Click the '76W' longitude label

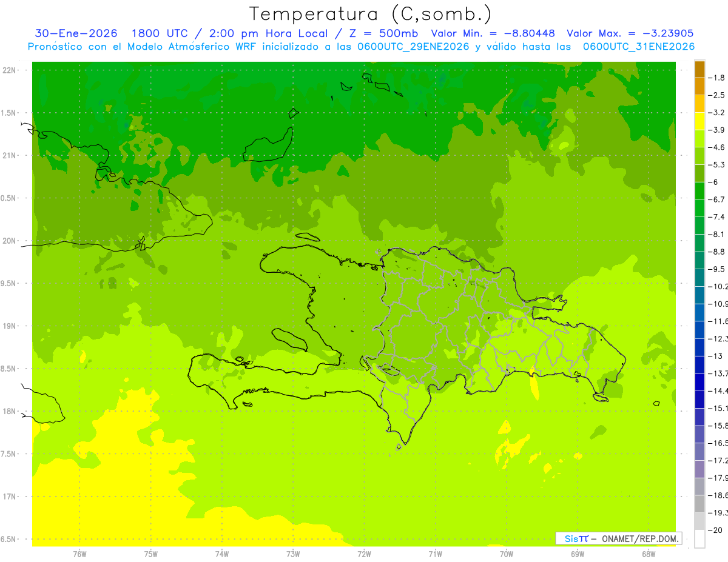79,554
